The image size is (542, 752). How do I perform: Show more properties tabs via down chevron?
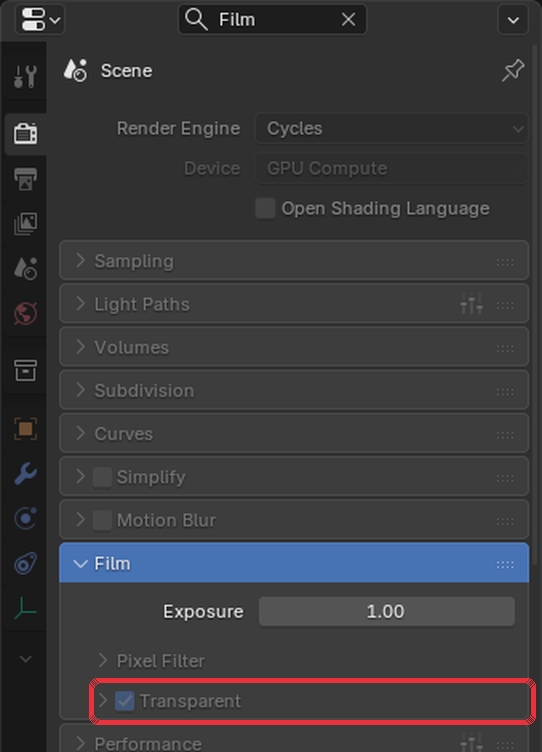point(25,658)
